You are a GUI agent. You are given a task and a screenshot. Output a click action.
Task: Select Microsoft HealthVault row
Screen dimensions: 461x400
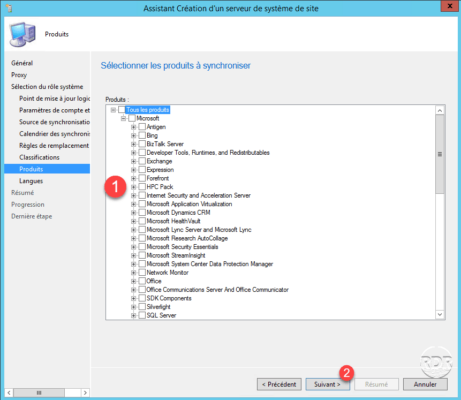[174, 221]
